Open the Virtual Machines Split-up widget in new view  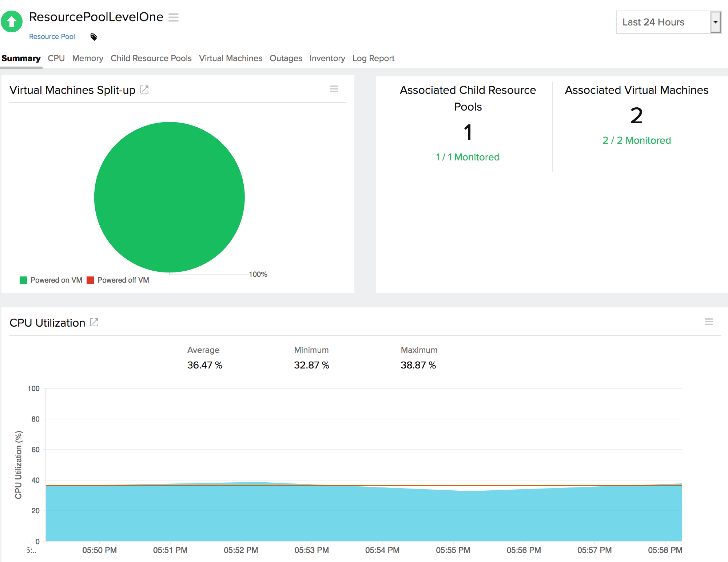tap(145, 89)
